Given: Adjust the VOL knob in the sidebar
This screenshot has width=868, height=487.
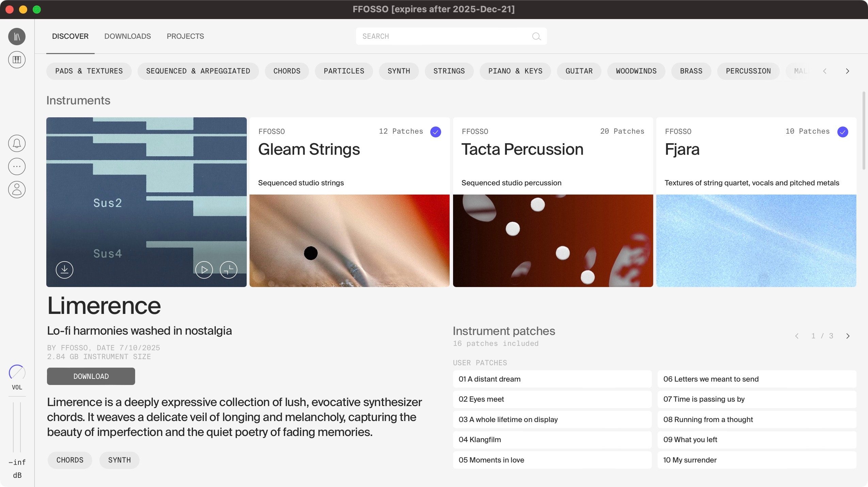Looking at the screenshot, I should tap(17, 372).
